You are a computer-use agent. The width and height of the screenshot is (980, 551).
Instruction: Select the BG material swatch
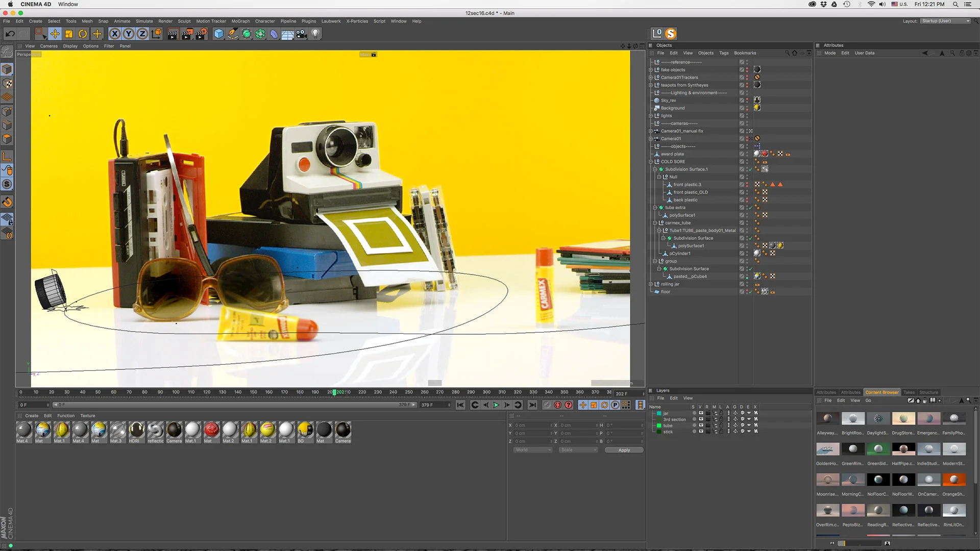(x=305, y=432)
